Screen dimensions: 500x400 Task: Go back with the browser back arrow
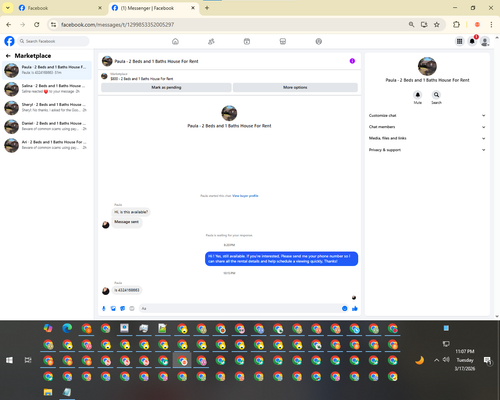9,24
